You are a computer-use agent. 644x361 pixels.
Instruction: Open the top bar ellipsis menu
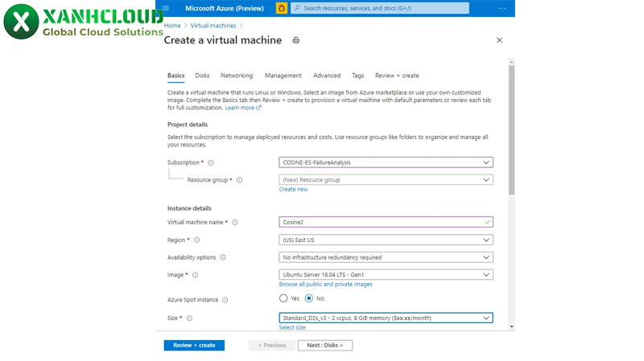tap(502, 8)
